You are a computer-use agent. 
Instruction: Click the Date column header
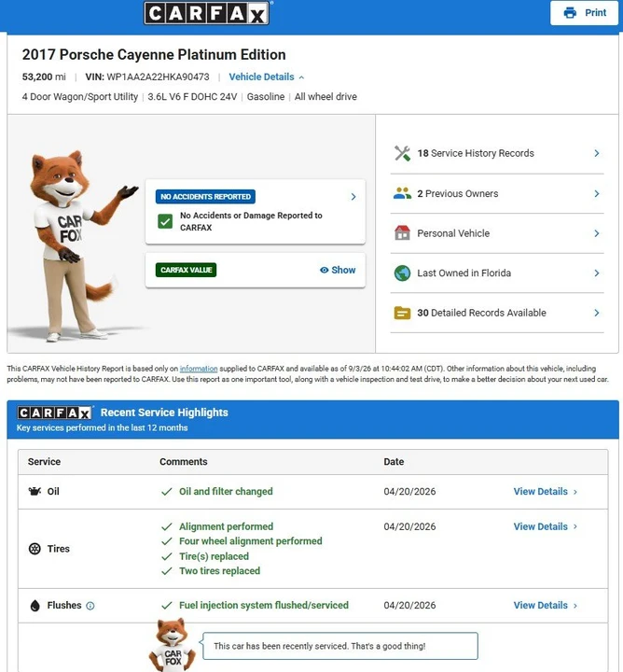pyautogui.click(x=394, y=462)
